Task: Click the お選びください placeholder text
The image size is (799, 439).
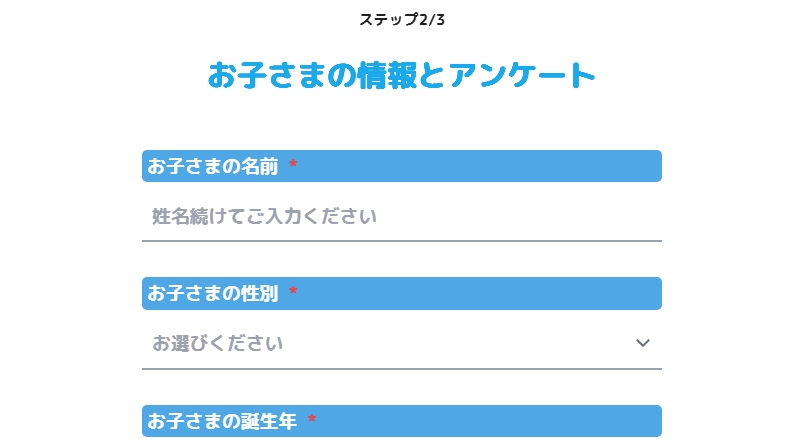Action: (218, 344)
